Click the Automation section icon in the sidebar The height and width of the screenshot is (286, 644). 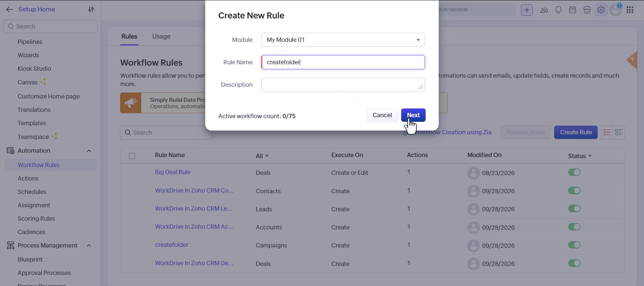[x=10, y=151]
